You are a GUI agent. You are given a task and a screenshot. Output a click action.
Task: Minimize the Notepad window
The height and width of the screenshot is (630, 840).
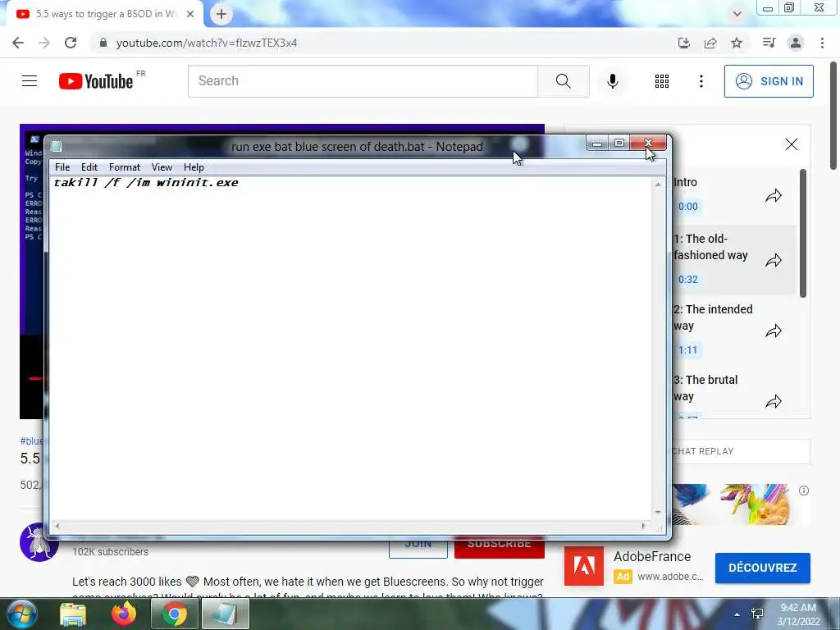point(597,143)
